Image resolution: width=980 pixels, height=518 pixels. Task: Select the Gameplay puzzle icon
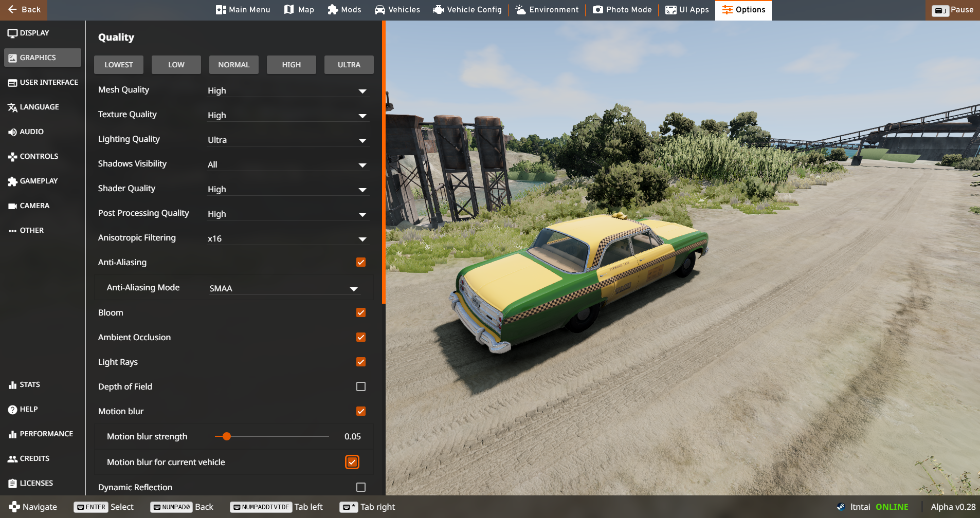coord(12,181)
